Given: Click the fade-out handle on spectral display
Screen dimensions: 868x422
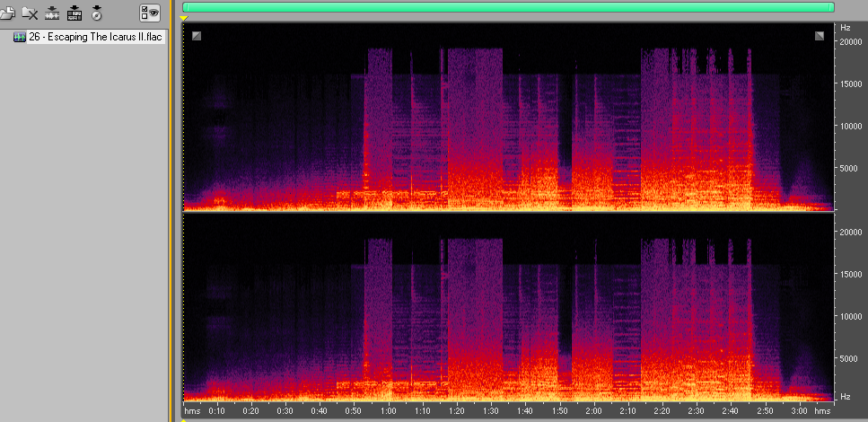Looking at the screenshot, I should 820,36.
